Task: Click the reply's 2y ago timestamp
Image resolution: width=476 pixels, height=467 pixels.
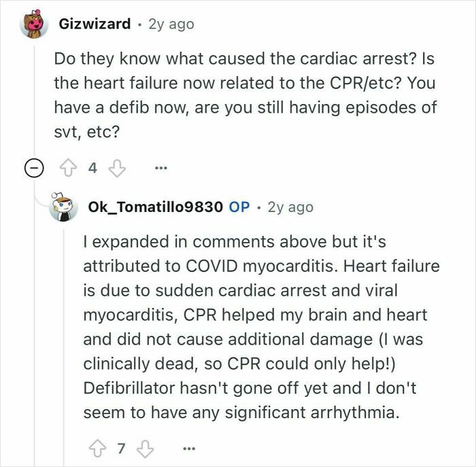Action: (x=290, y=207)
